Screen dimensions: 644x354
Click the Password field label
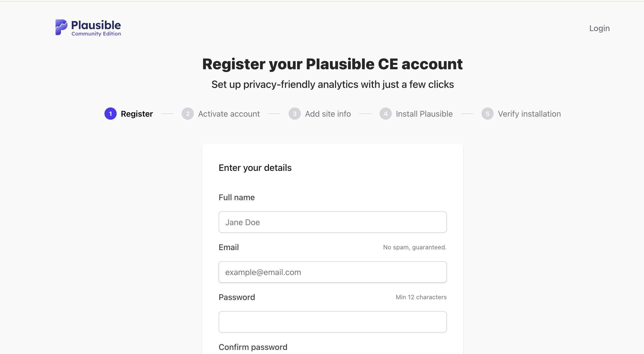[237, 297]
